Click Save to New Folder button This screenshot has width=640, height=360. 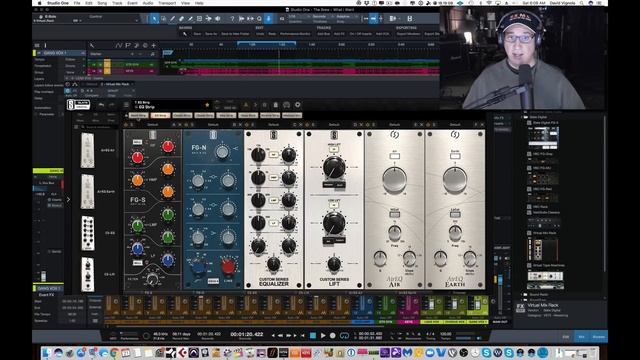(235, 34)
